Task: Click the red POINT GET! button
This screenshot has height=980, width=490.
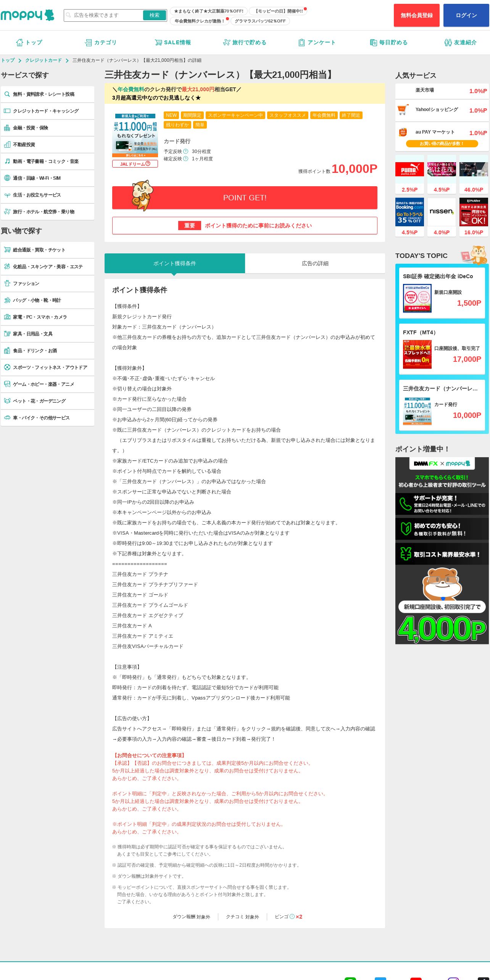Action: (x=245, y=198)
